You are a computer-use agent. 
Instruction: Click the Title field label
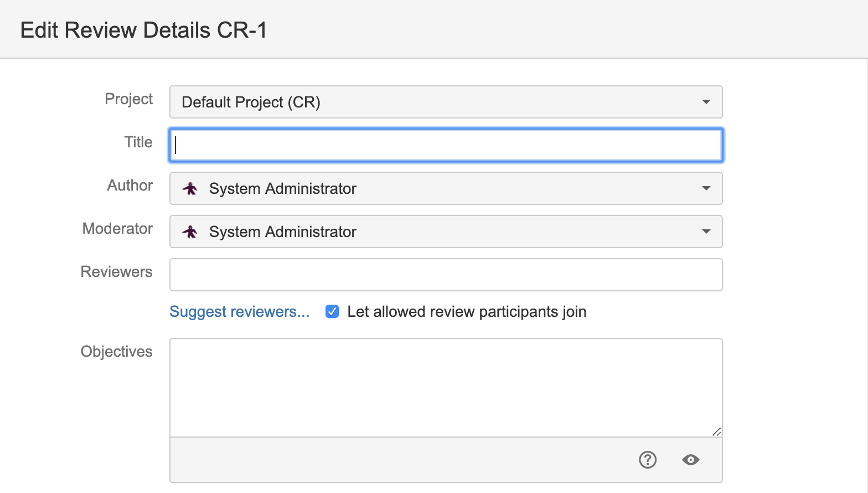[x=138, y=142]
